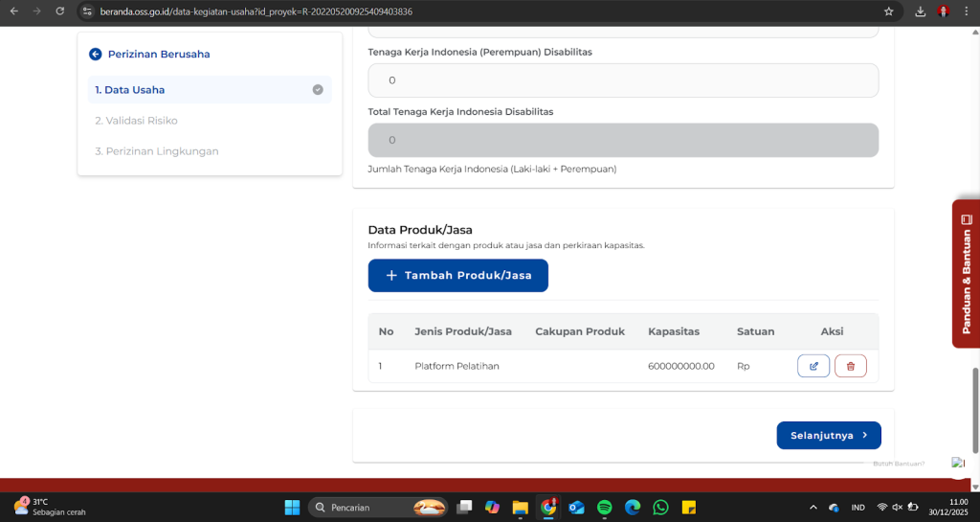980x522 pixels.
Task: Select the Perizinan Lingkungan step
Action: (x=156, y=151)
